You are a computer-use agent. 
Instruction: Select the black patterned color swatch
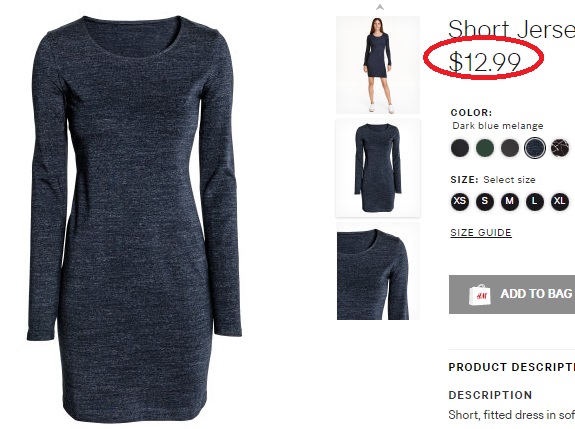pos(560,148)
